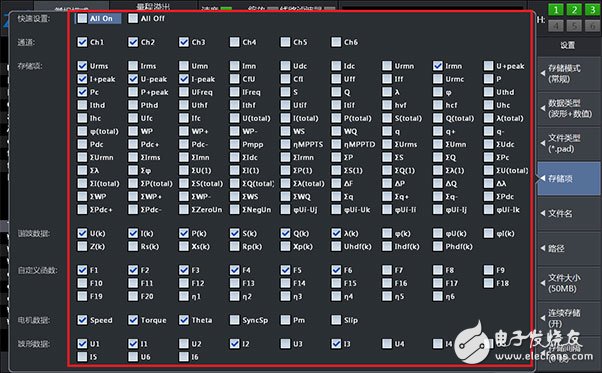This screenshot has width=602, height=373.
Task: Uncheck the Urms storage item
Action: (82, 66)
